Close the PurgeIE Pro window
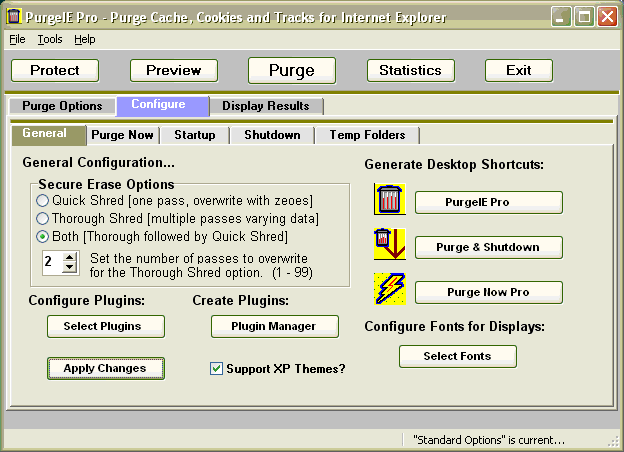The image size is (624, 452). (607, 17)
